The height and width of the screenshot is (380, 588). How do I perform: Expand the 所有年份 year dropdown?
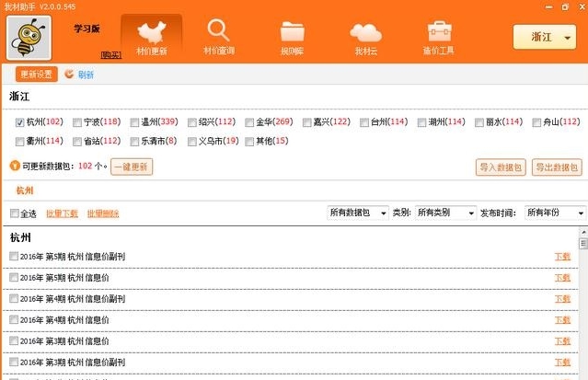pyautogui.click(x=555, y=213)
